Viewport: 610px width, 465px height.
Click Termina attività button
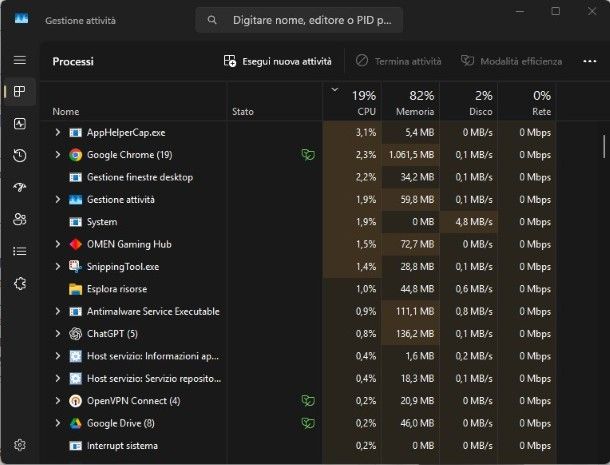pos(398,61)
